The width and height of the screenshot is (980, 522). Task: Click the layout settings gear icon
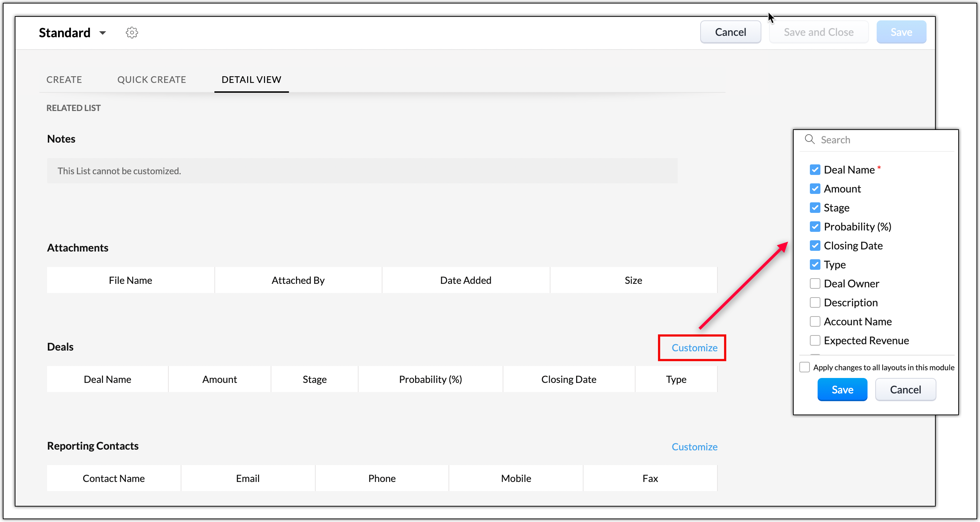coord(131,33)
